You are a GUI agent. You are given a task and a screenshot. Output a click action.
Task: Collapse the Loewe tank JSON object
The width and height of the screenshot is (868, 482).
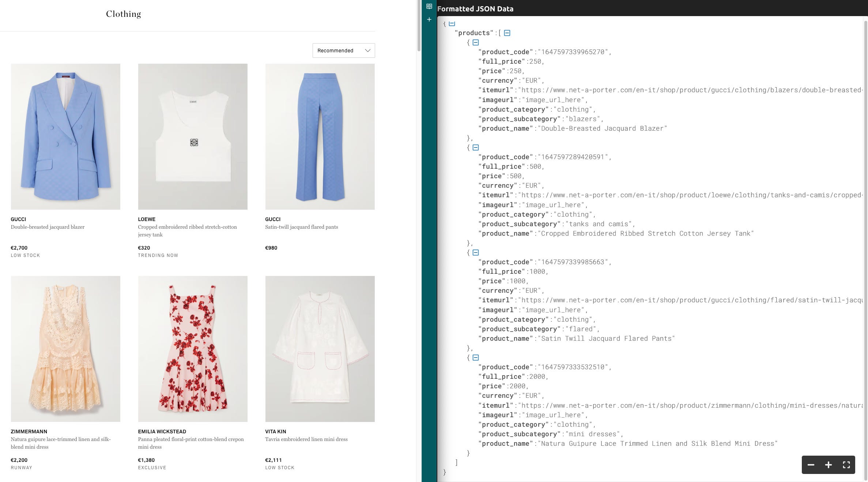coord(476,147)
